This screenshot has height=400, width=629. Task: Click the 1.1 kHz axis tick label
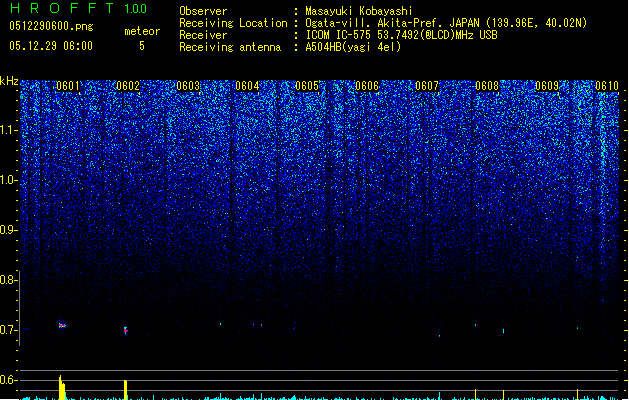pos(8,130)
